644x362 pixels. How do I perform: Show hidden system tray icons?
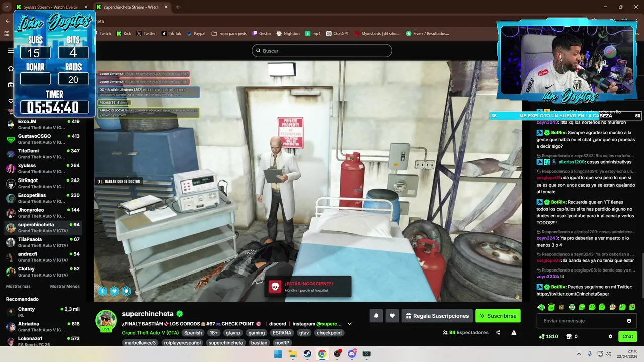pos(579,354)
